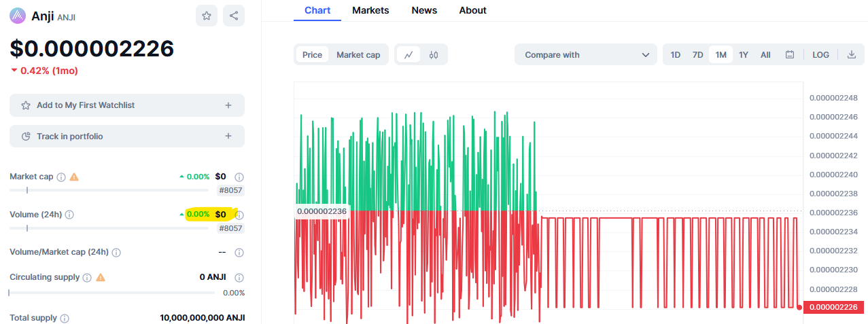Click the red dot at chart end
Image resolution: width=868 pixels, height=324 pixels.
click(799, 308)
